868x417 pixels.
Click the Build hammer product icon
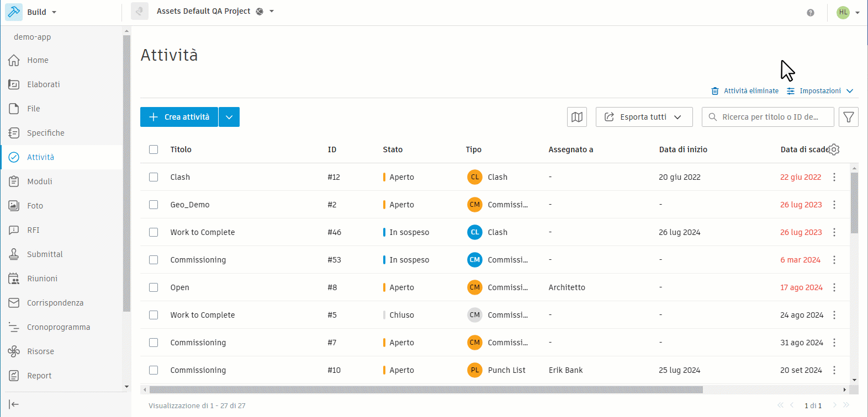(14, 12)
